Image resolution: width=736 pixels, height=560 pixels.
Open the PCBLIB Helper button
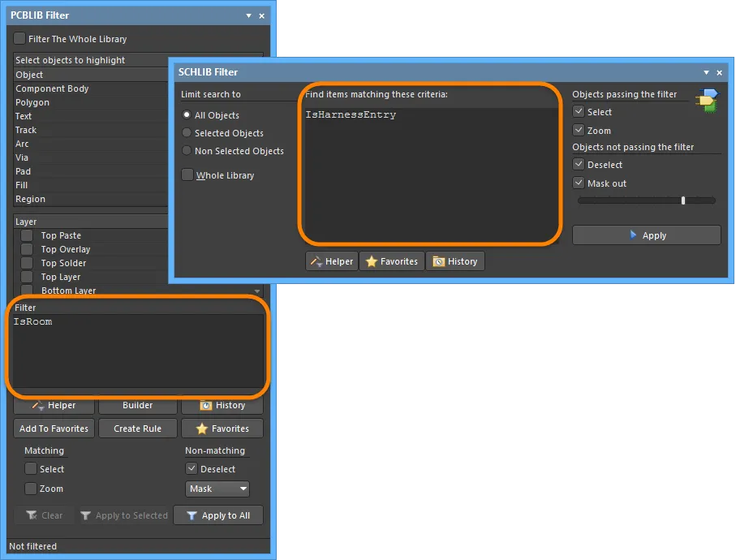coord(54,405)
